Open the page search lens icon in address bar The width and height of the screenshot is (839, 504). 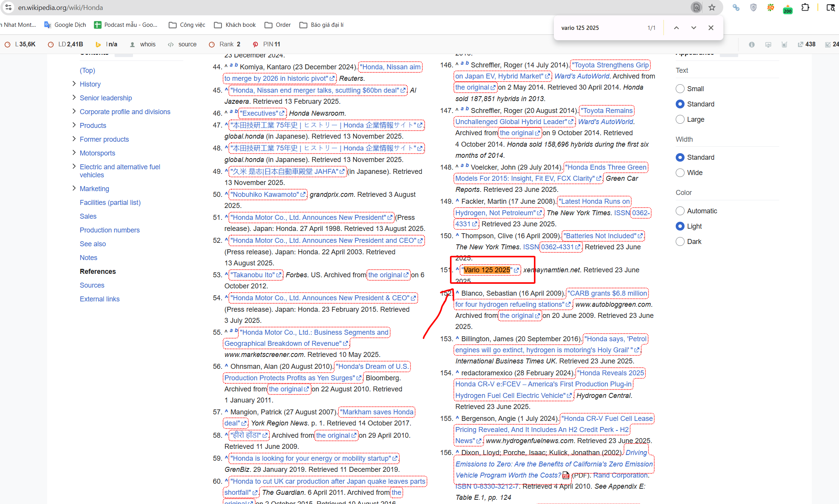(x=696, y=7)
